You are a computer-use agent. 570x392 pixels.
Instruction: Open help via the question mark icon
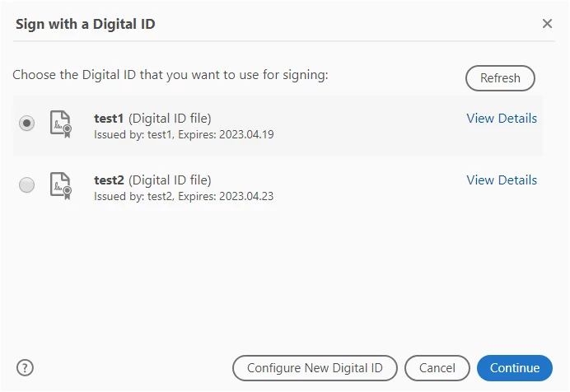pyautogui.click(x=25, y=367)
